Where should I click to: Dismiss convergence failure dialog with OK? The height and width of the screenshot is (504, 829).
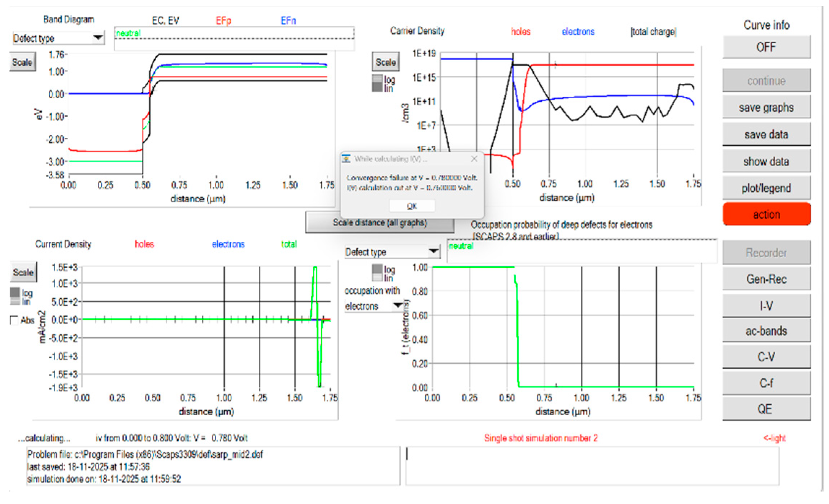click(412, 206)
